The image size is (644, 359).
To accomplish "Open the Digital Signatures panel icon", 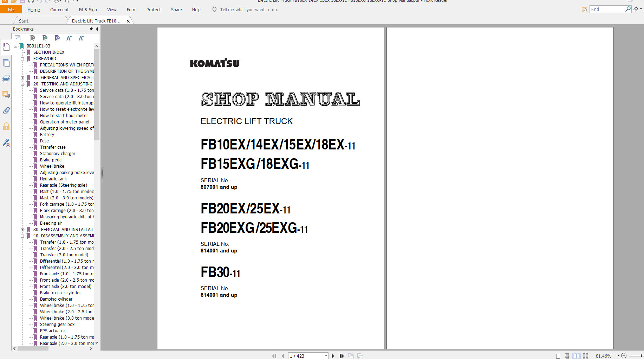I will point(6,142).
